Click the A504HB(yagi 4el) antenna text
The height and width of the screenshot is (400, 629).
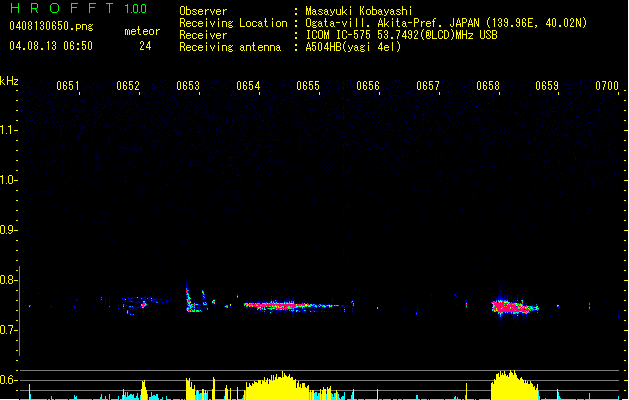pyautogui.click(x=353, y=47)
